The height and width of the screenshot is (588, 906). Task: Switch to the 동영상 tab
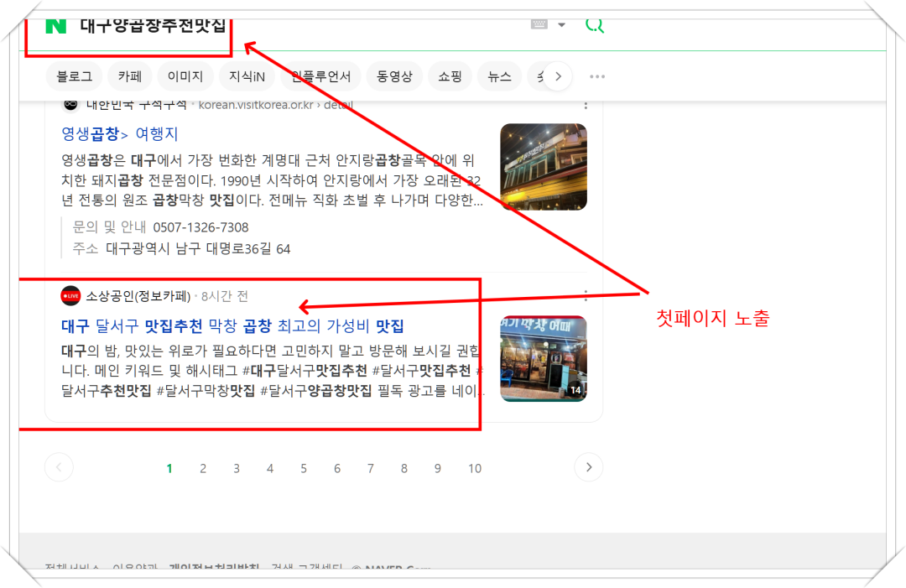pyautogui.click(x=394, y=76)
